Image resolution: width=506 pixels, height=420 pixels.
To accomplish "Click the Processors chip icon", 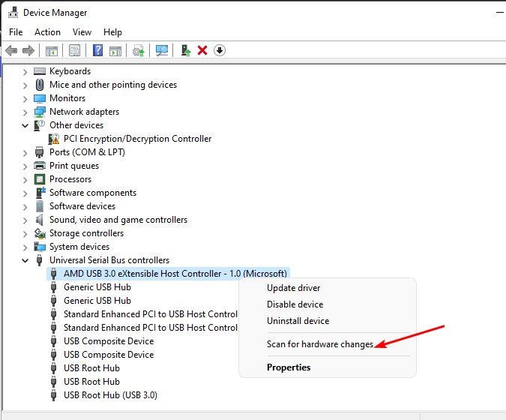I will tap(40, 179).
